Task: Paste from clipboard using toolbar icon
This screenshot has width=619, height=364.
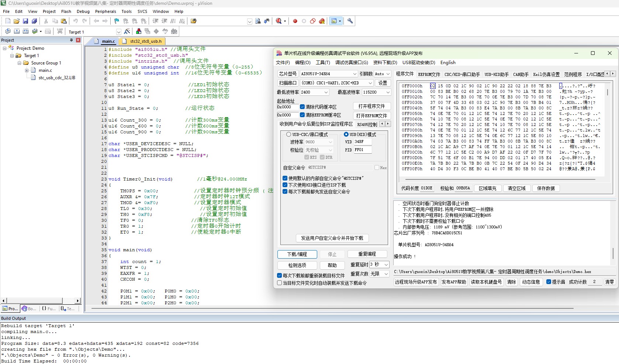Action: click(64, 21)
